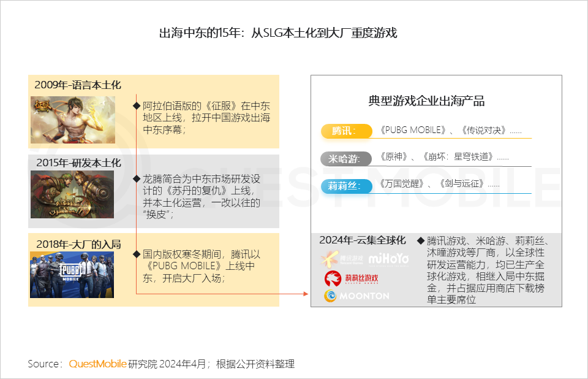
Task: Click the 2024年-云集全球化 heading
Action: [363, 240]
